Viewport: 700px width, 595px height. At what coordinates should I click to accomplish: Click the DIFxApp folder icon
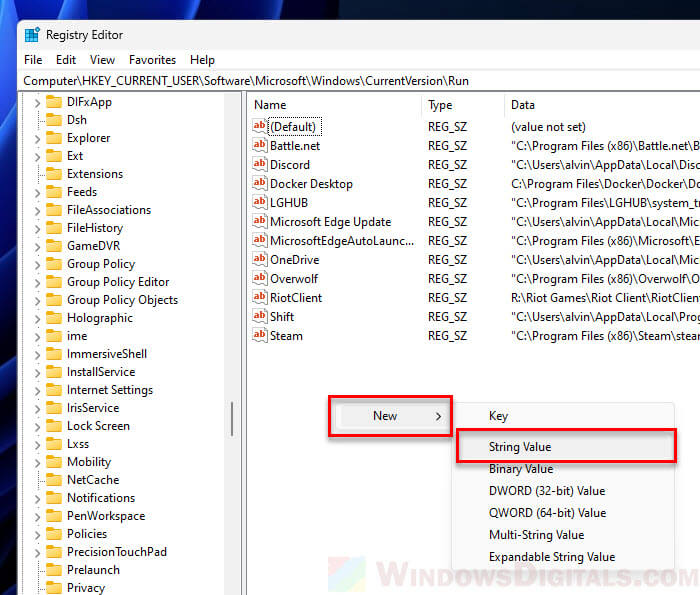(x=54, y=102)
